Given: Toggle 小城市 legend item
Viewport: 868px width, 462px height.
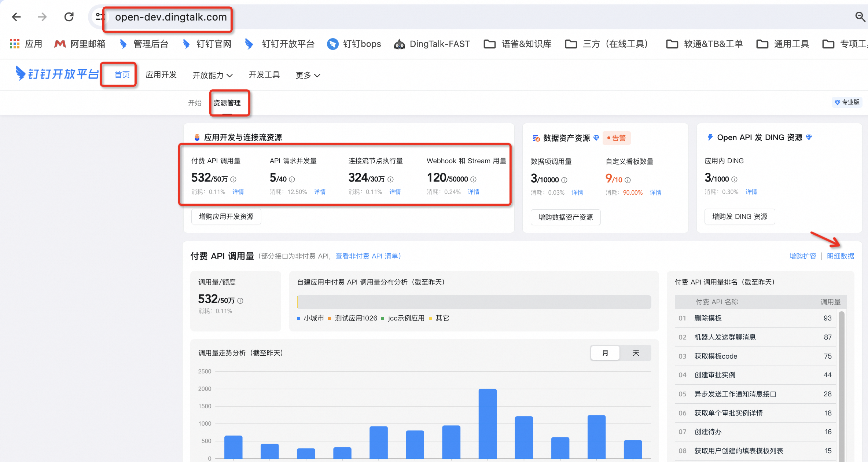Looking at the screenshot, I should tap(310, 318).
